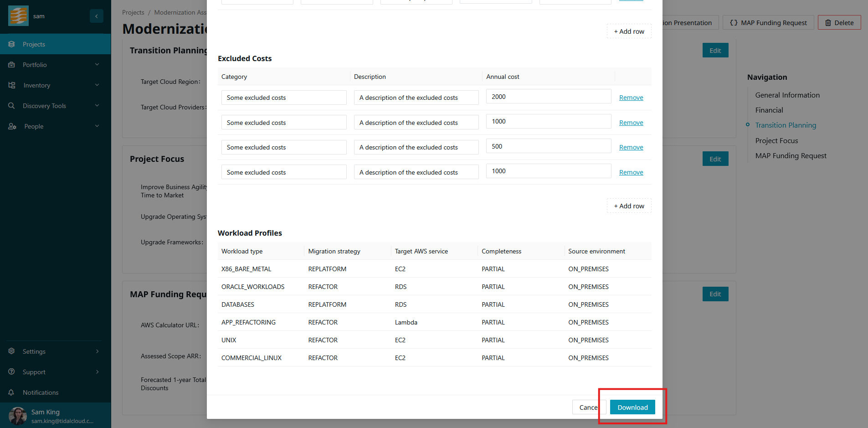Go to Financial in Navigation
The height and width of the screenshot is (428, 868).
point(769,110)
